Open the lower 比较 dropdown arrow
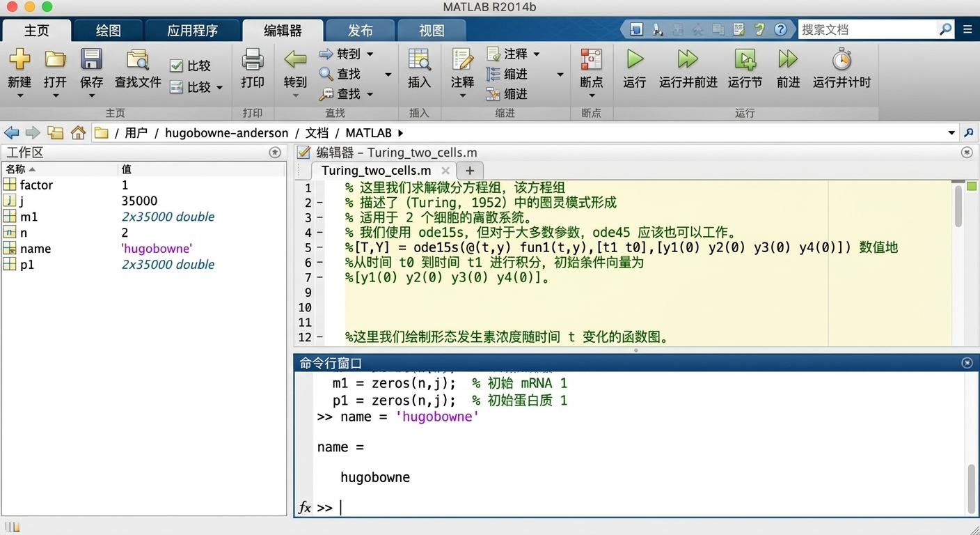 [x=219, y=88]
